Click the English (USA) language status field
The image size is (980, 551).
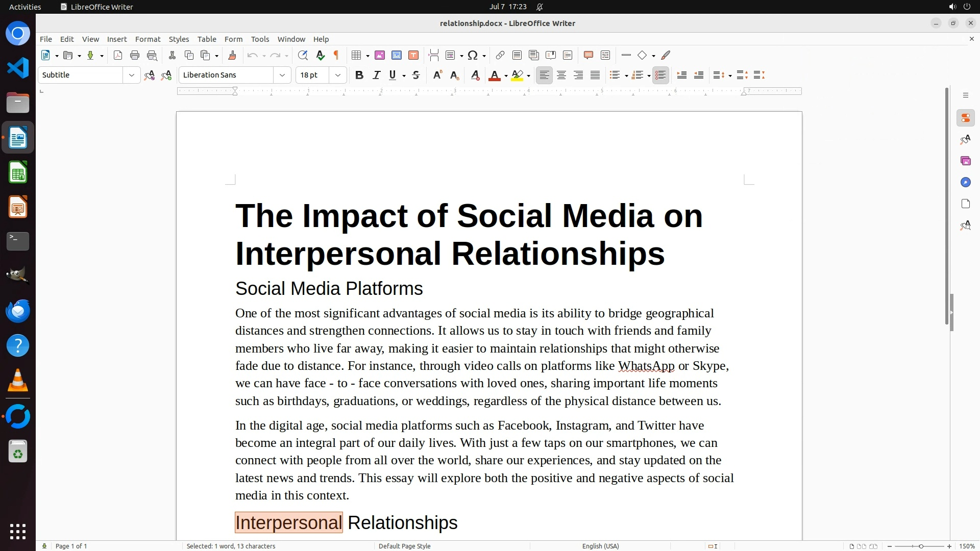600,546
